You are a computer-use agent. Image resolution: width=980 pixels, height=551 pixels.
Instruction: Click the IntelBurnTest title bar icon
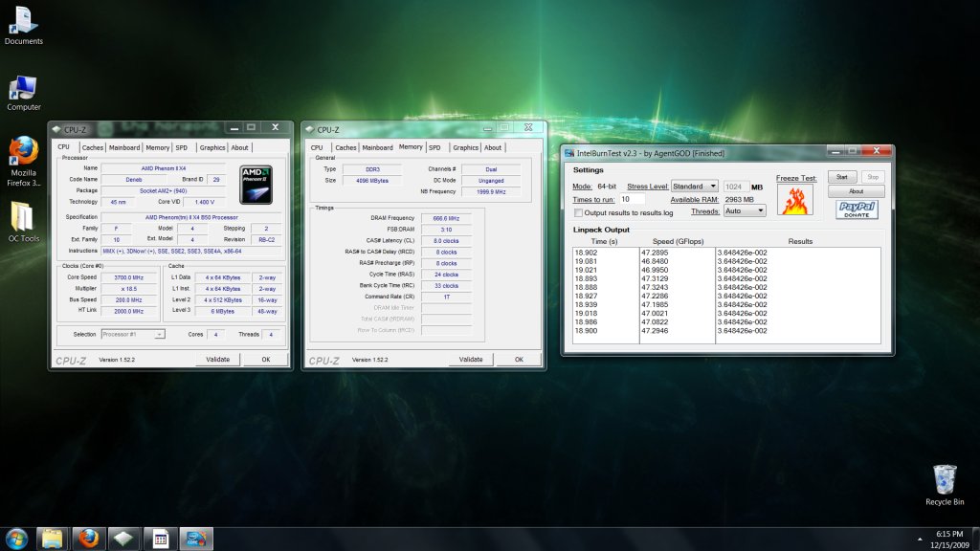[569, 153]
